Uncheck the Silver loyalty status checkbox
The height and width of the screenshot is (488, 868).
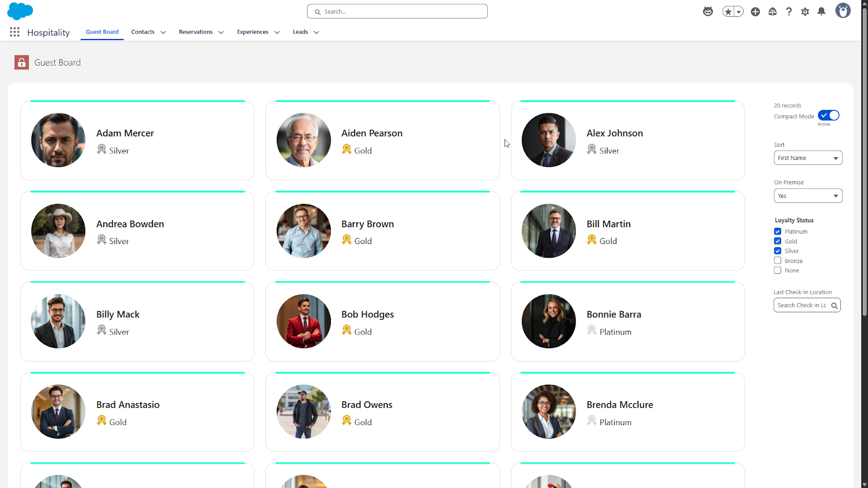777,251
